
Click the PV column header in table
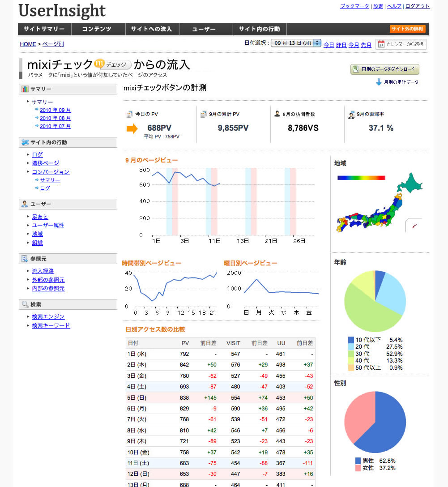(185, 343)
